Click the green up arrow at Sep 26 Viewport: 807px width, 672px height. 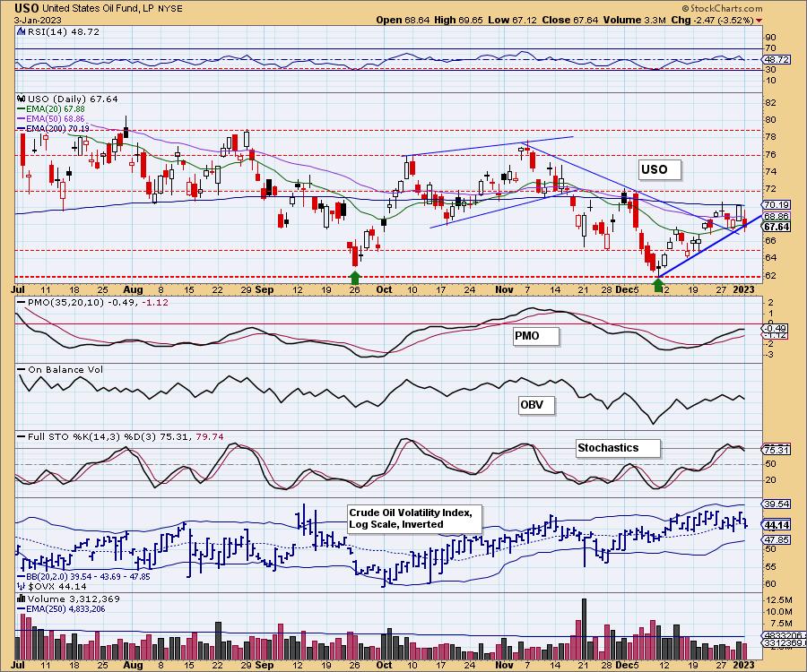354,278
